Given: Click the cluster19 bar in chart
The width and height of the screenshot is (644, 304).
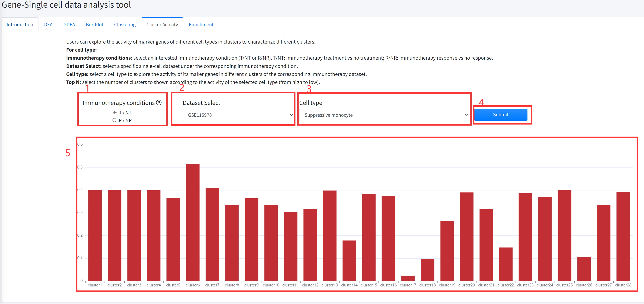Looking at the screenshot, I should tap(447, 251).
